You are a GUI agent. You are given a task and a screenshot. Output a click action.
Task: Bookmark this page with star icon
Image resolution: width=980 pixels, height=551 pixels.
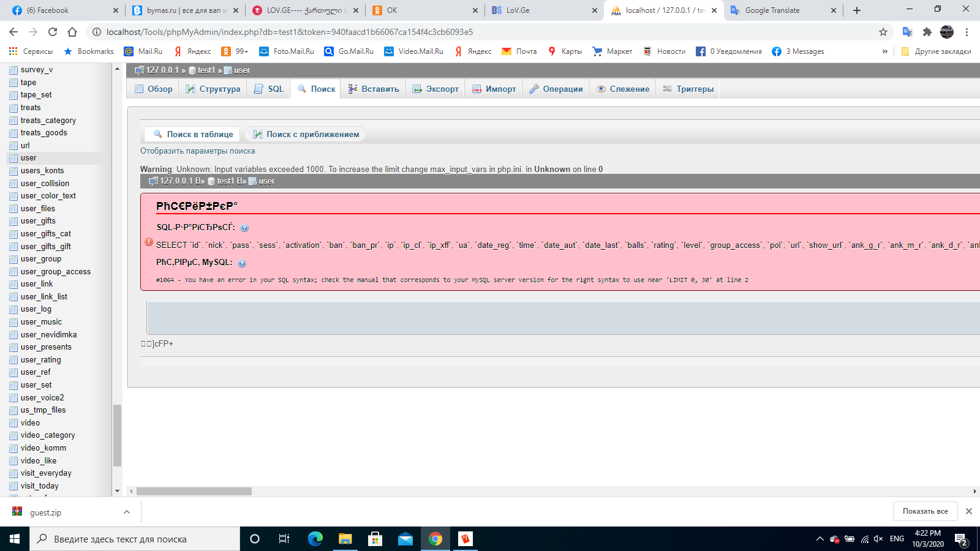pos(883,32)
